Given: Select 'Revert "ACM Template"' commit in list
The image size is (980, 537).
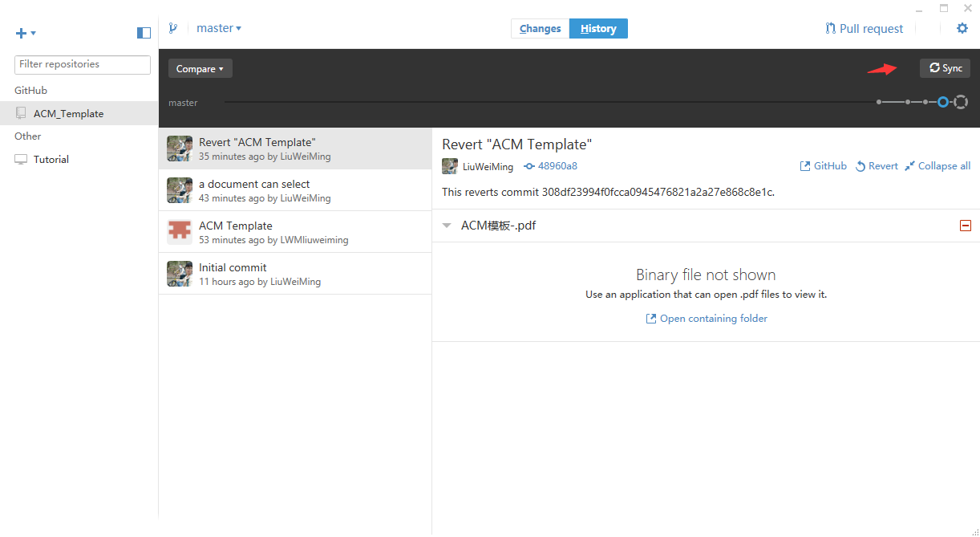Looking at the screenshot, I should (295, 148).
